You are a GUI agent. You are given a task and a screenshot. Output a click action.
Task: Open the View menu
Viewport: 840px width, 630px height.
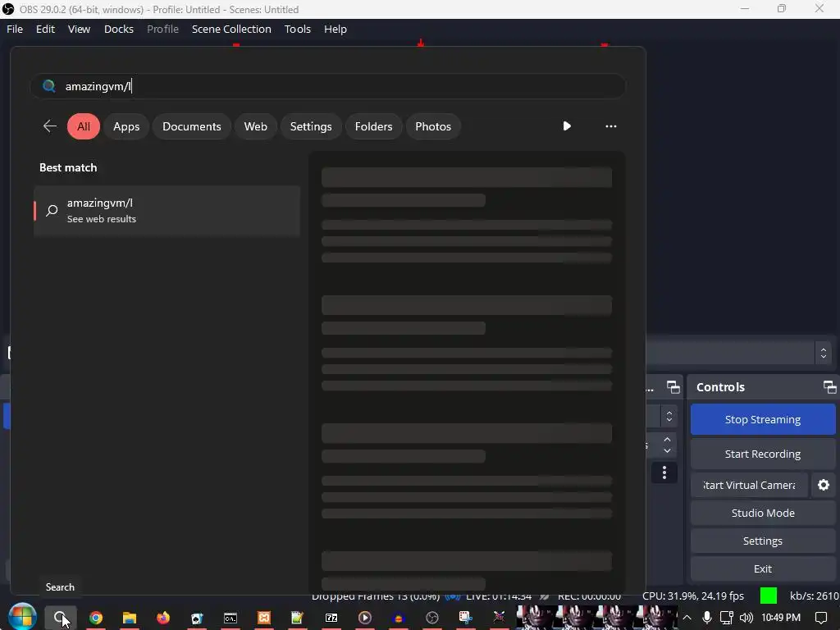pos(79,29)
